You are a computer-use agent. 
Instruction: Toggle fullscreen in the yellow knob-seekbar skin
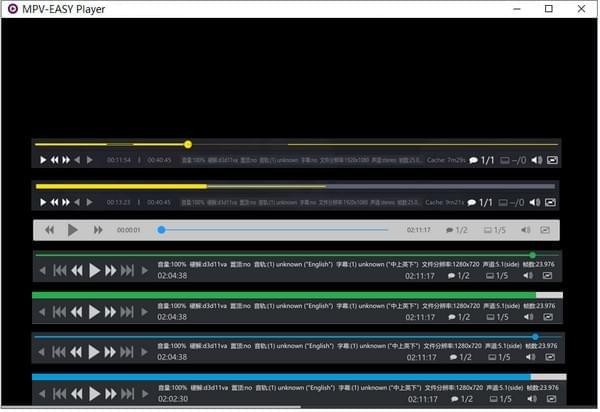[552, 160]
